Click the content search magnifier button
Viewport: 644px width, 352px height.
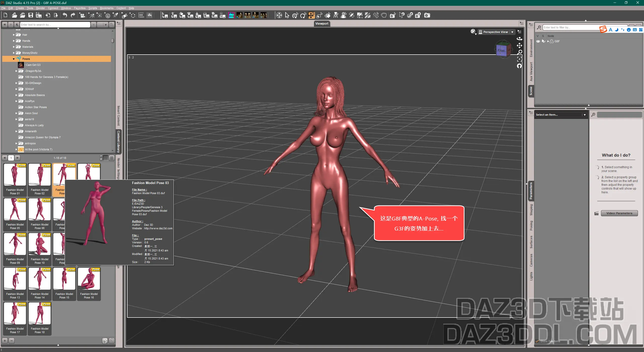(112, 25)
